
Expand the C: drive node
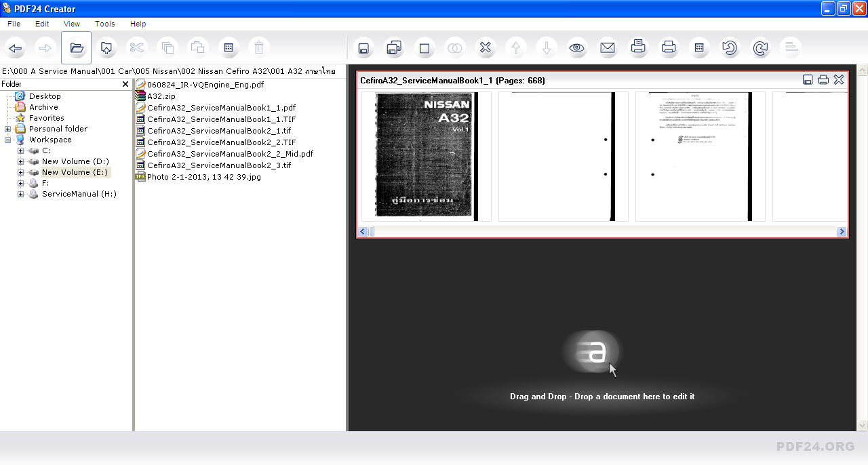point(20,150)
